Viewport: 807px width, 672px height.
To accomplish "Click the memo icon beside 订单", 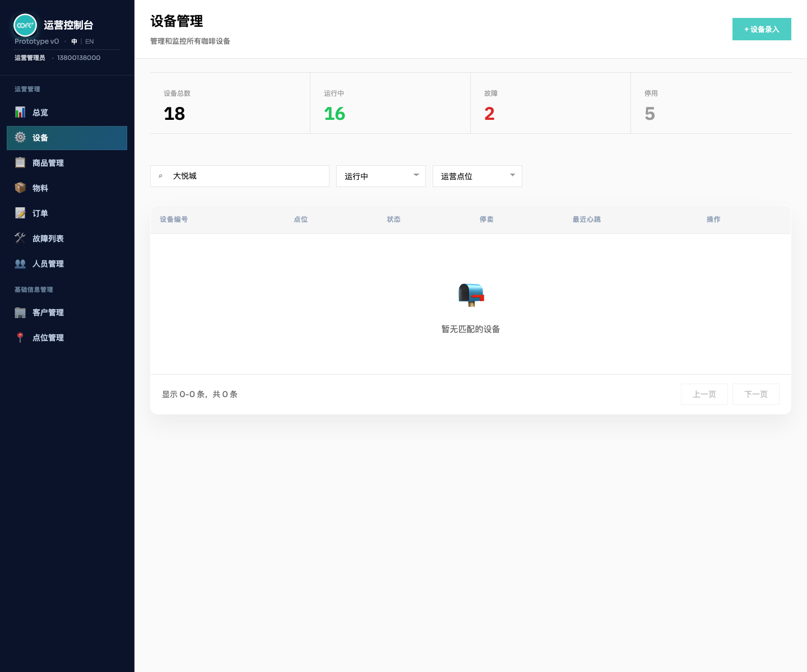I will pyautogui.click(x=20, y=213).
